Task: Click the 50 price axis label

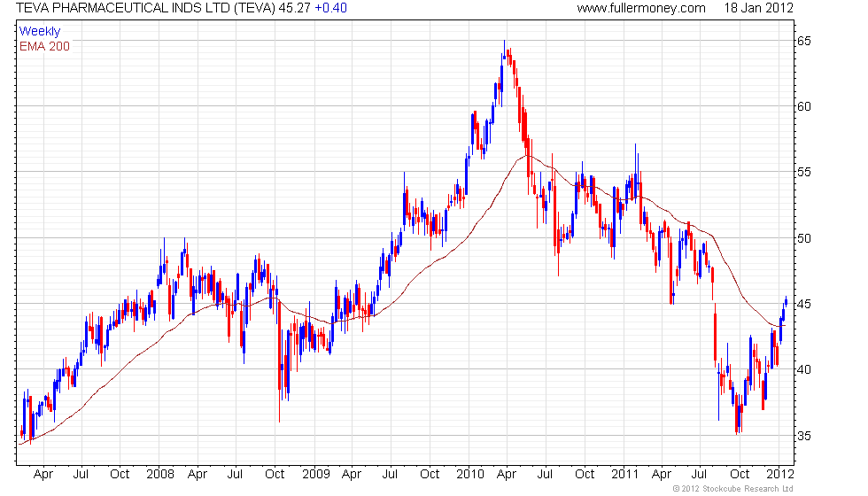Action: [x=804, y=238]
